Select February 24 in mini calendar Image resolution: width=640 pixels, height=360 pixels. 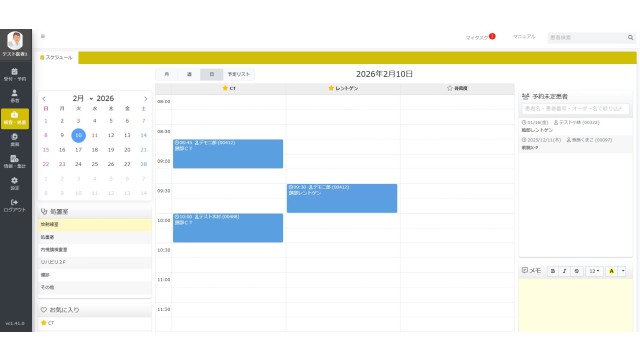(x=78, y=164)
